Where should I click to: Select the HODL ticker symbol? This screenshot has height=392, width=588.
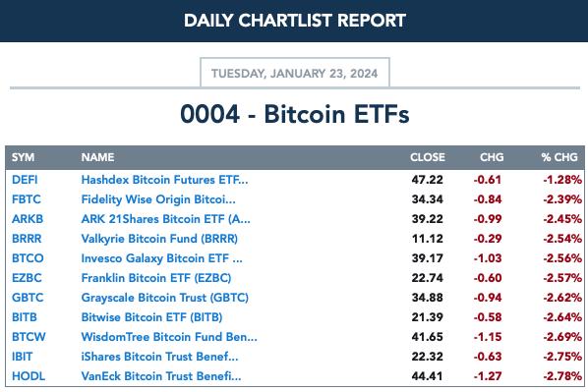coord(29,376)
